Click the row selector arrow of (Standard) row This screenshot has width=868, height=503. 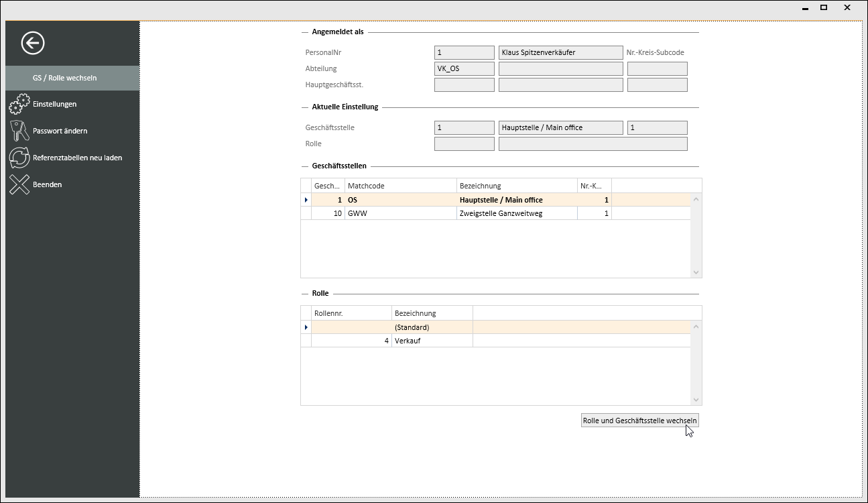click(306, 327)
